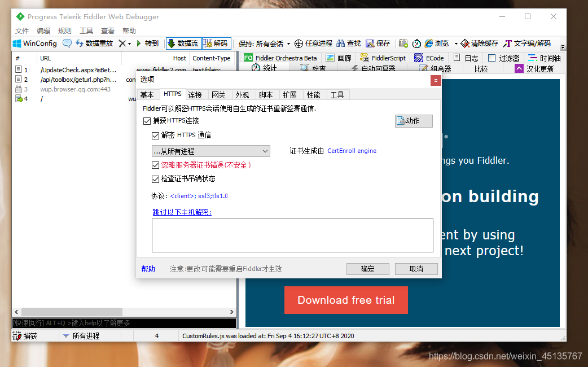
Task: Click the 保存 save icon
Action: click(370, 43)
